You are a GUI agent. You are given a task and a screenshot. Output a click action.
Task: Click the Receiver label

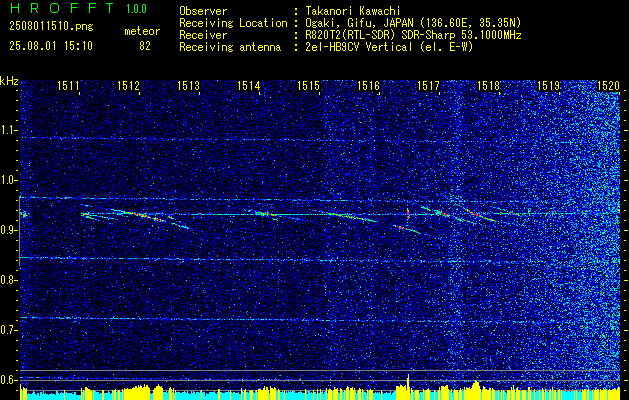(203, 35)
